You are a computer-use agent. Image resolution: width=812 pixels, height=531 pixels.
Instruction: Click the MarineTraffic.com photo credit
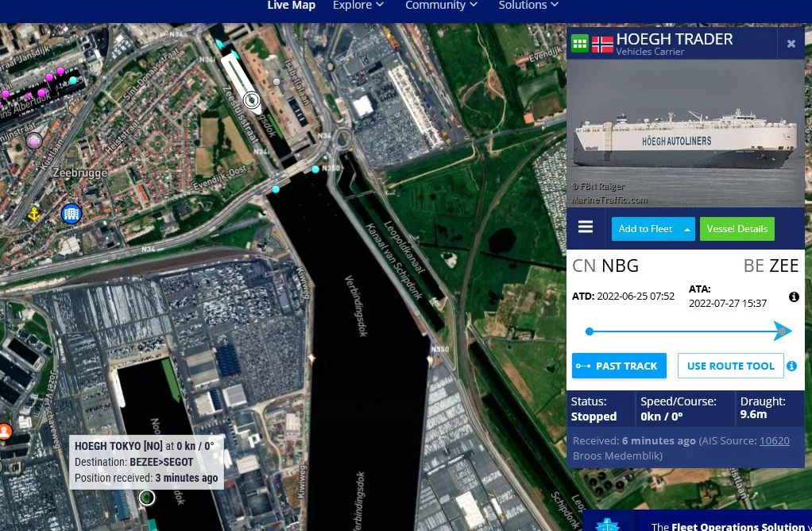coord(609,200)
